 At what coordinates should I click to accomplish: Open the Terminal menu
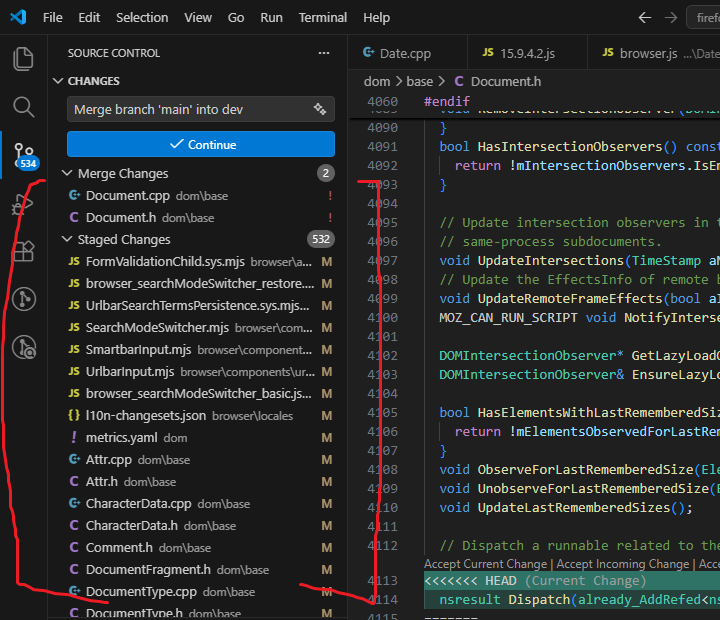tap(323, 17)
